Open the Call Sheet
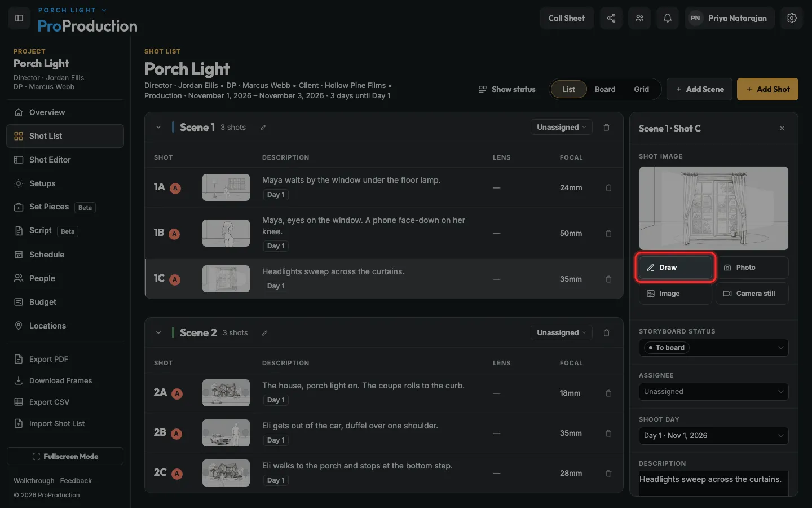Image resolution: width=812 pixels, height=508 pixels. (567, 18)
